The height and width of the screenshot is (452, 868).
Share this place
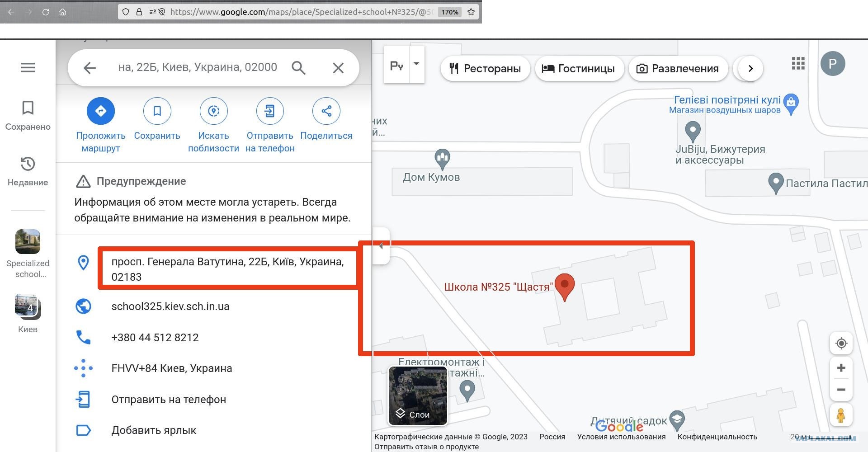pos(326,111)
